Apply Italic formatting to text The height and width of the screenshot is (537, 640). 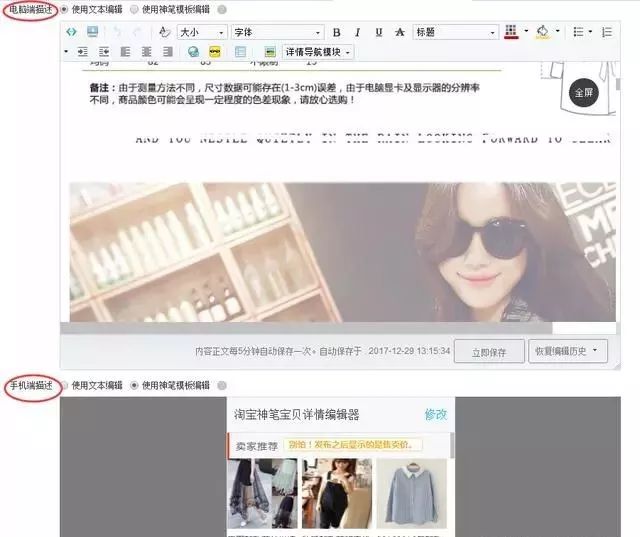pyautogui.click(x=357, y=32)
